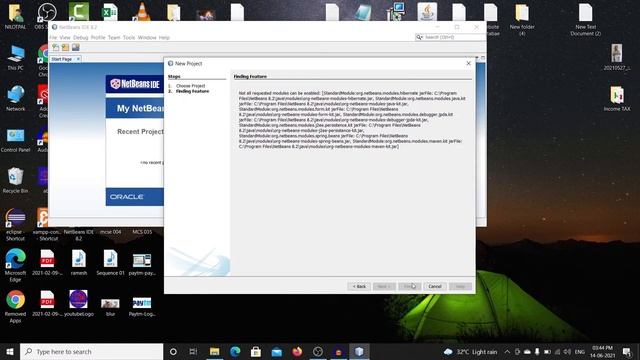This screenshot has width=640, height=360.
Task: Open the File menu in NetBeans
Action: pyautogui.click(x=53, y=37)
